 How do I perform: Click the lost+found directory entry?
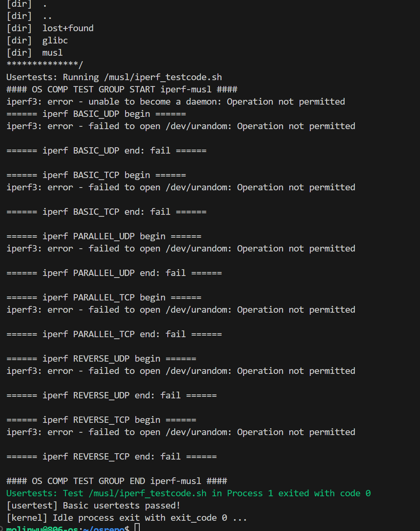tap(68, 28)
